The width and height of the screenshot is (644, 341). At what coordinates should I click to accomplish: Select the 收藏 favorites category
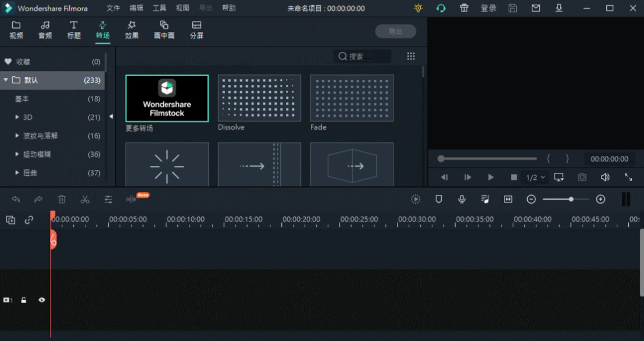pyautogui.click(x=52, y=62)
